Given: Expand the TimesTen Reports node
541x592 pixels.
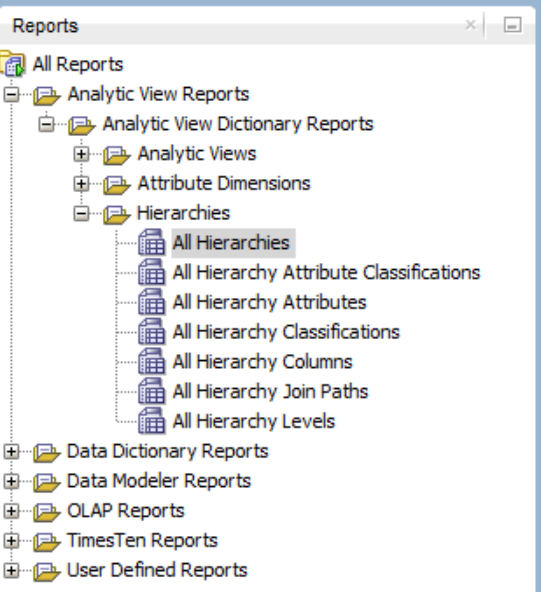Looking at the screenshot, I should point(11,541).
